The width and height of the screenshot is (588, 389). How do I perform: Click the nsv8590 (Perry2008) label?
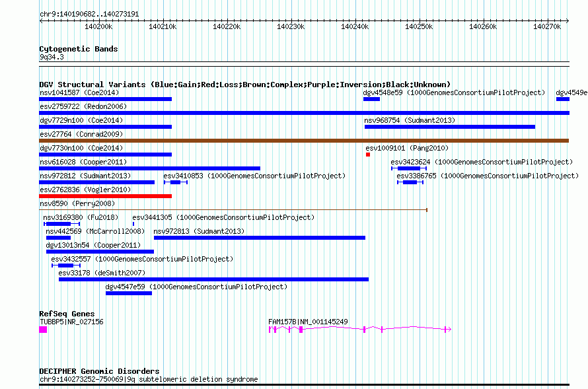[77, 203]
